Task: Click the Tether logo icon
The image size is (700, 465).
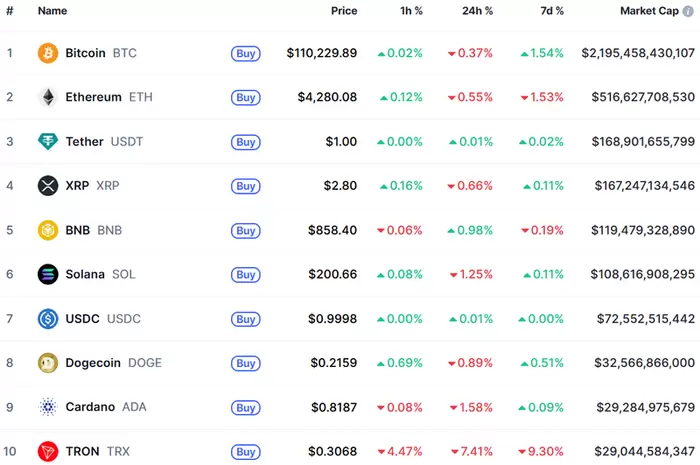Action: point(48,142)
